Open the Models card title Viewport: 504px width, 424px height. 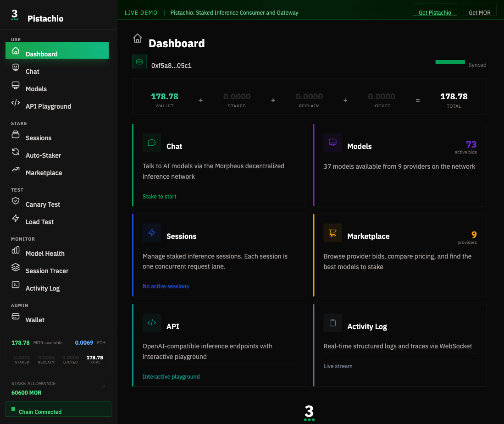tap(360, 147)
